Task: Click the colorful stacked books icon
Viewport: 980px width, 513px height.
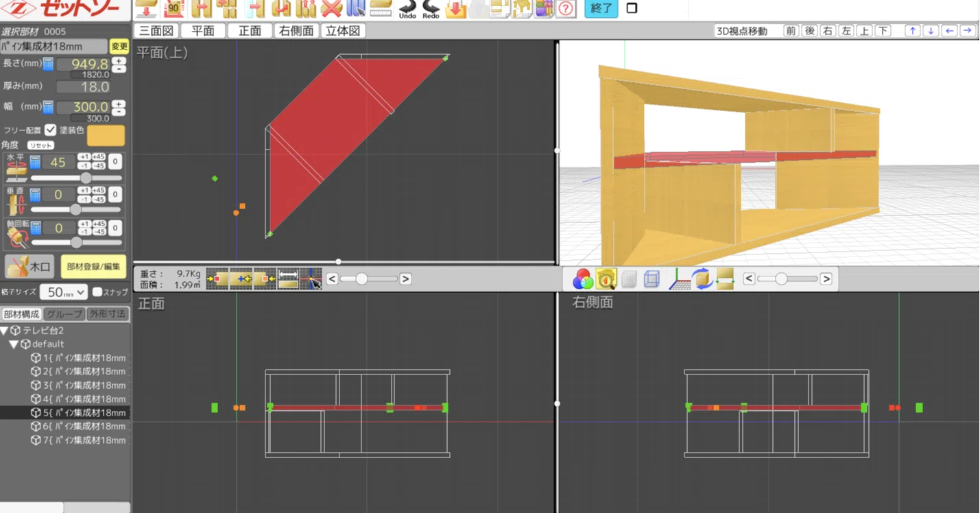Action: coord(544,8)
